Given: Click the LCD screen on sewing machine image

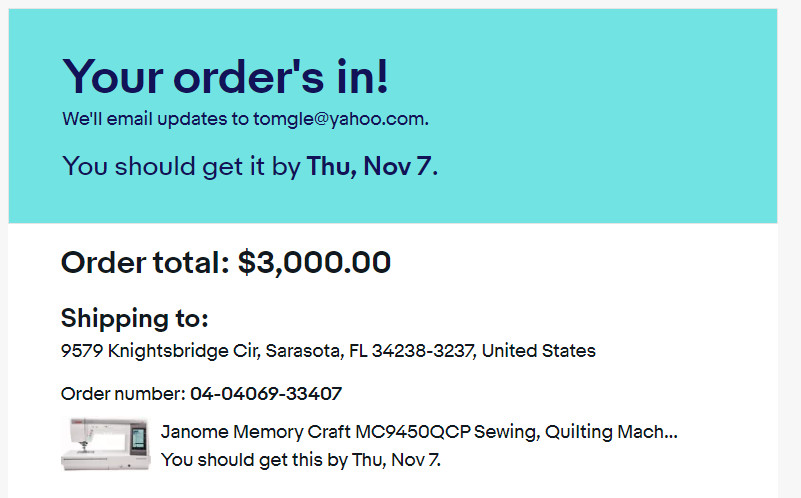Looking at the screenshot, I should click(138, 438).
